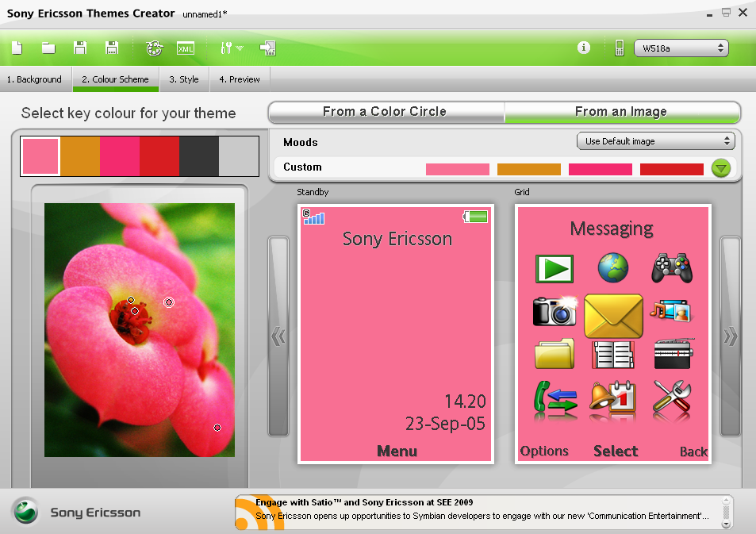Open the Engage with Satio news headline

click(364, 502)
